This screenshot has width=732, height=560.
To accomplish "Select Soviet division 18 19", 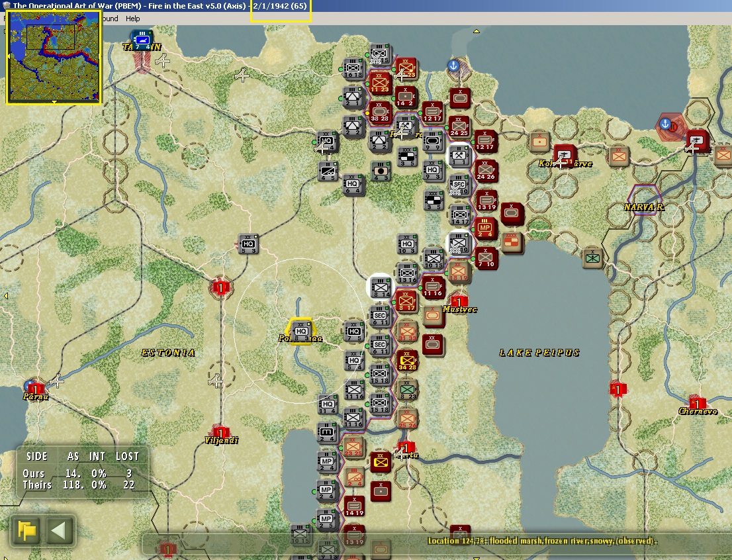I will point(459,272).
